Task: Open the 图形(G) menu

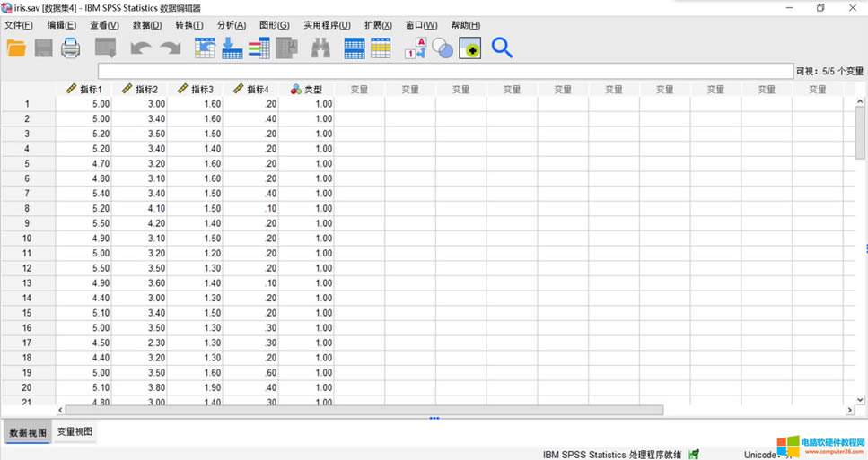Action: (x=274, y=25)
